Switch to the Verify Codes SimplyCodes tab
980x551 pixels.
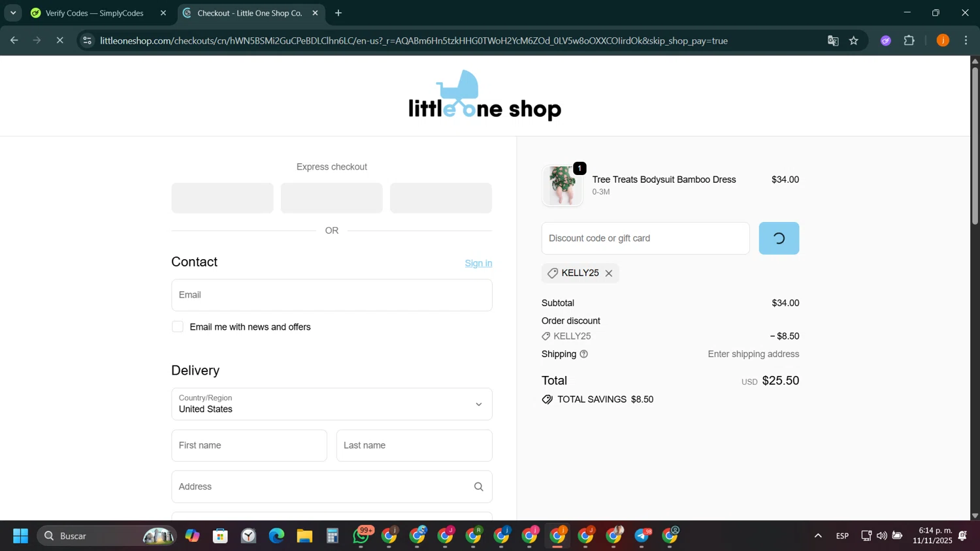(95, 13)
